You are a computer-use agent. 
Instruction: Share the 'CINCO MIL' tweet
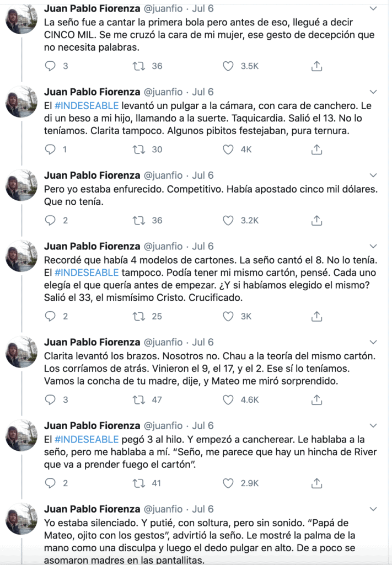[x=316, y=66]
